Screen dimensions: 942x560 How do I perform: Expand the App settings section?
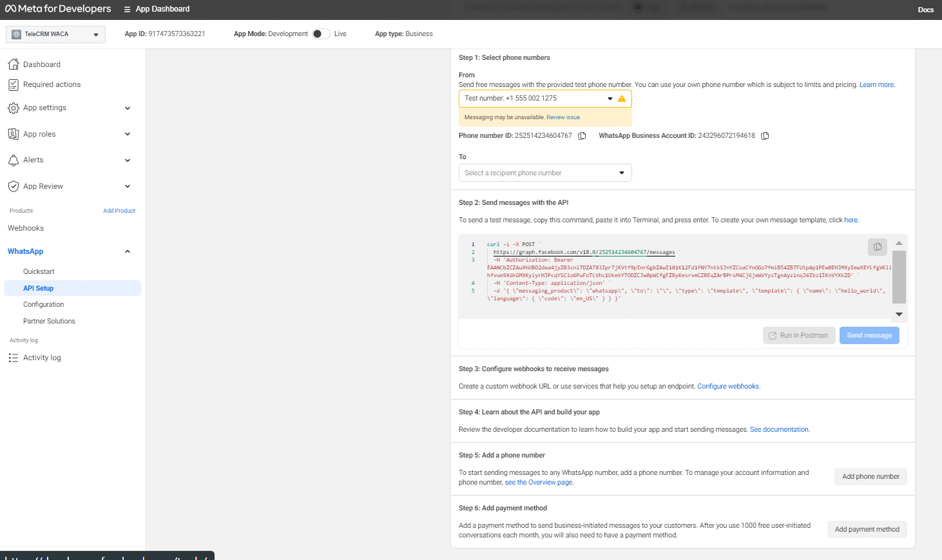click(128, 108)
